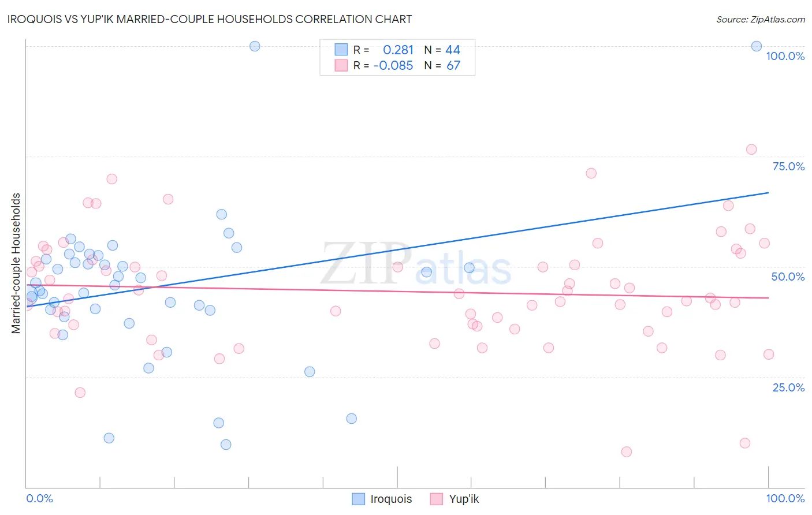Select the Yup'ik legend label
Viewport: 812px width, 515px height.
(x=464, y=499)
